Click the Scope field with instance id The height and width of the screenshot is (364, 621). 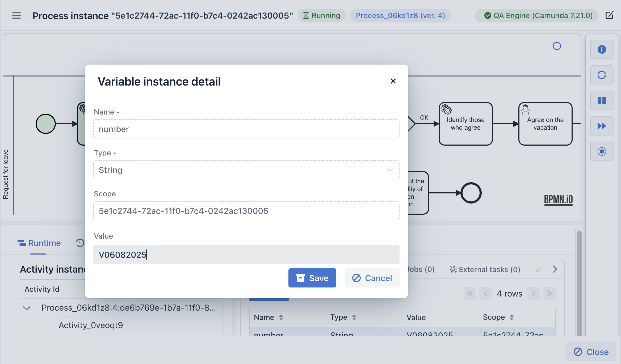pos(246,211)
